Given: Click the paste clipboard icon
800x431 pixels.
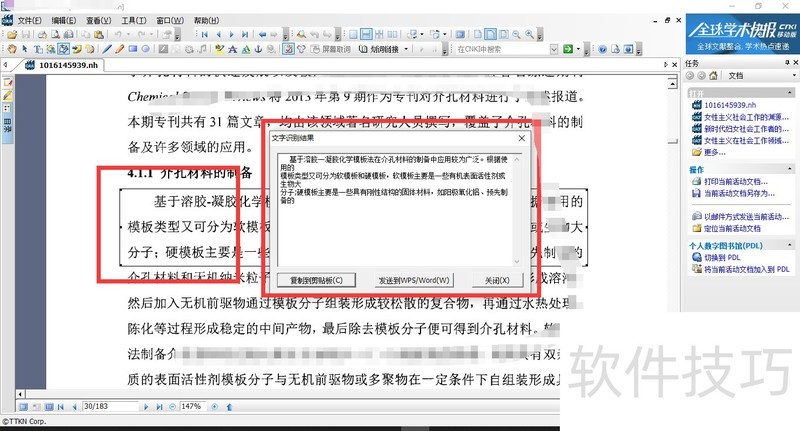Looking at the screenshot, I should [98, 35].
